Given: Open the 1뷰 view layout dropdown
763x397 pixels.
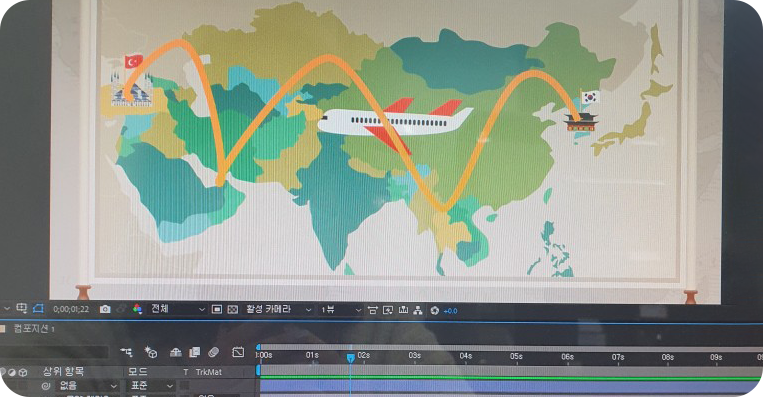Looking at the screenshot, I should coord(340,310).
